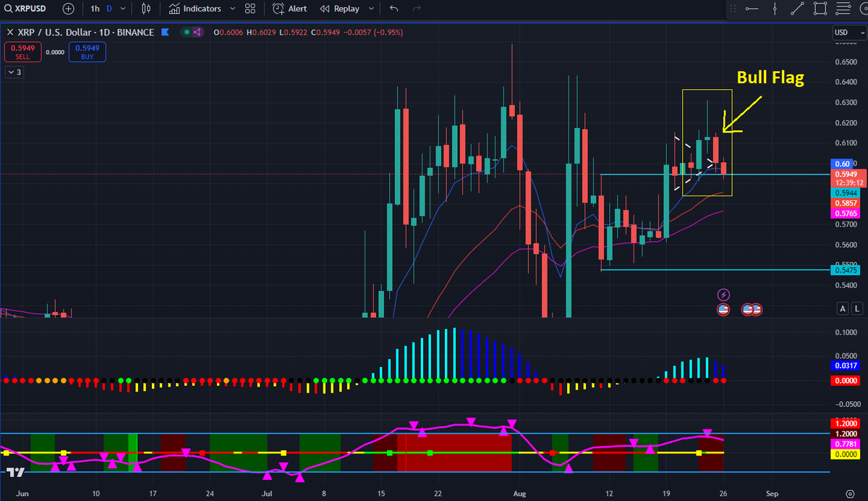Select the rectangle drawing tool
Image resolution: width=868 pixels, height=501 pixels.
820,9
